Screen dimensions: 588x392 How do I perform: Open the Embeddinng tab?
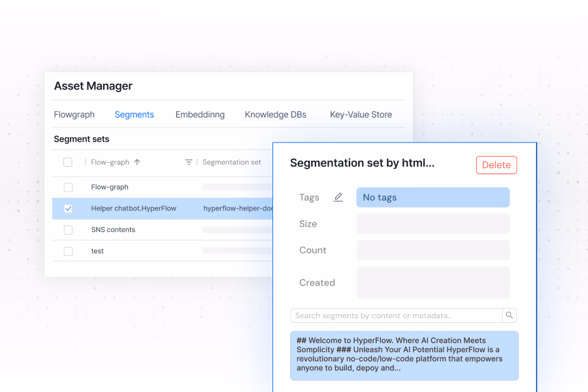point(200,114)
